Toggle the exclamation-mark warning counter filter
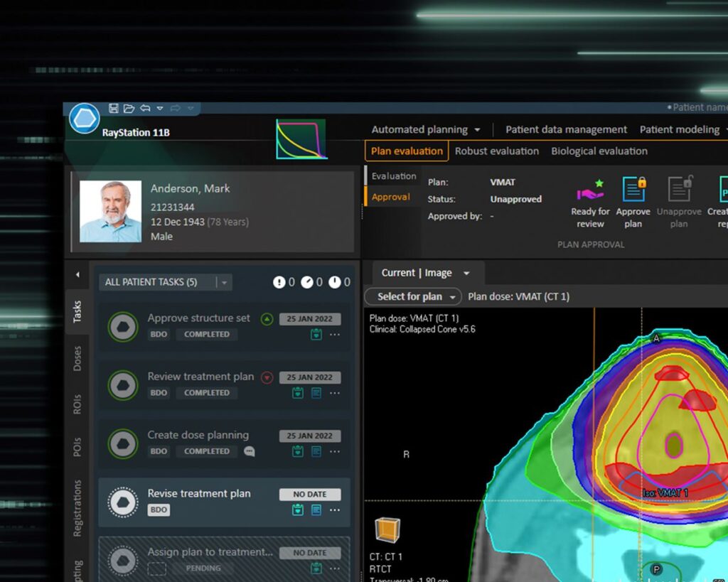This screenshot has width=728, height=582. [279, 282]
